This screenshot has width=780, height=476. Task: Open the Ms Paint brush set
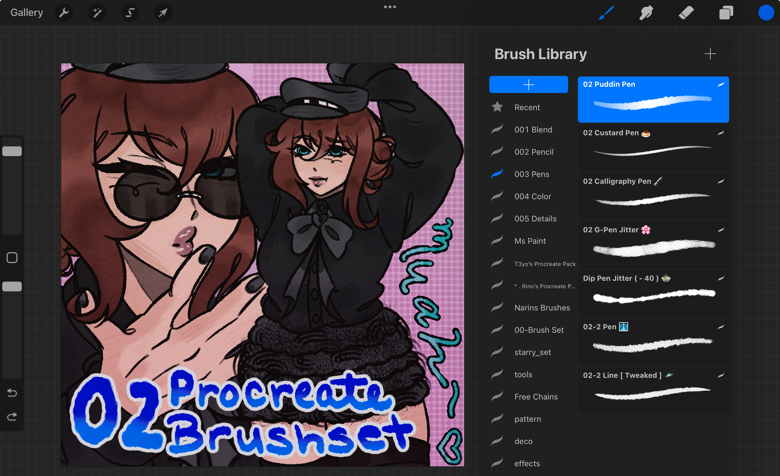pos(528,241)
